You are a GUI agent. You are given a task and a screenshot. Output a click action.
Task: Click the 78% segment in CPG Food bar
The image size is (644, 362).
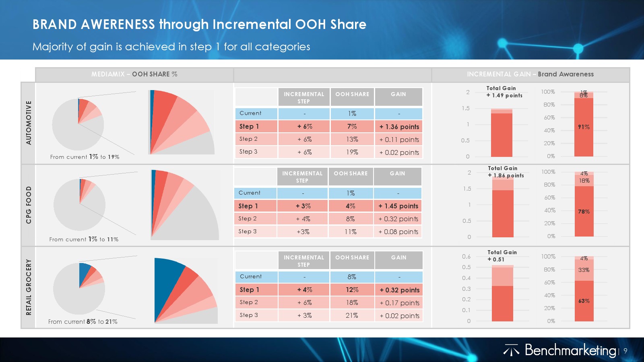click(584, 212)
